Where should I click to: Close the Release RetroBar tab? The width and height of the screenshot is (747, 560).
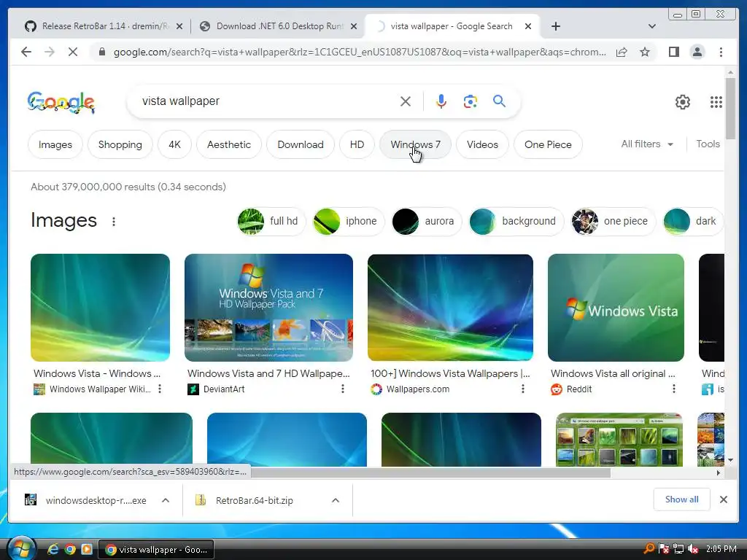point(179,27)
